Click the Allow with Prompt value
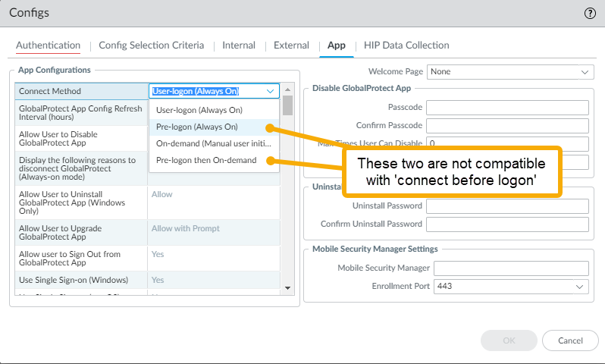The height and width of the screenshot is (364, 605). [186, 228]
